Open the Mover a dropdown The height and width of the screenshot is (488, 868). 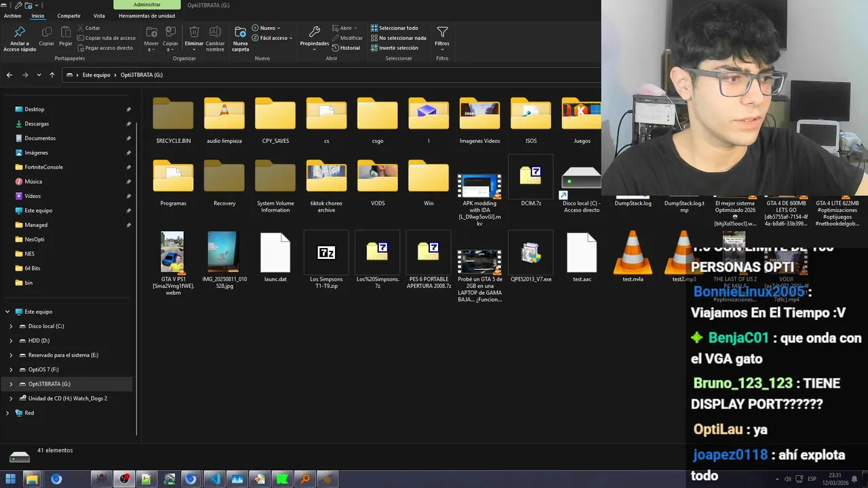tap(151, 39)
